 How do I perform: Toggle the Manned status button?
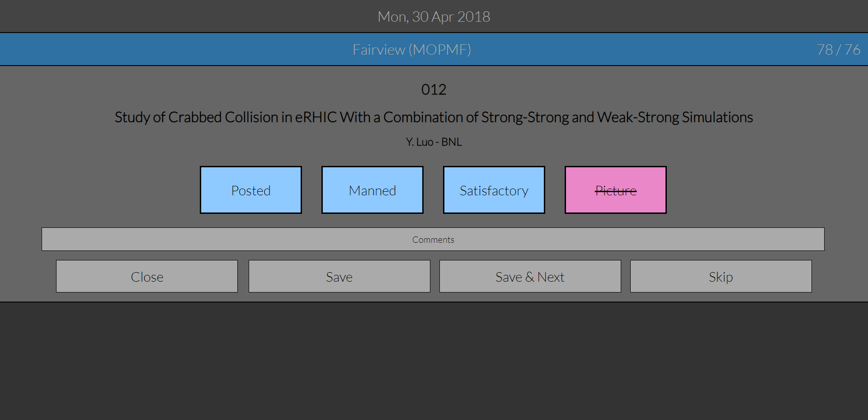point(373,190)
